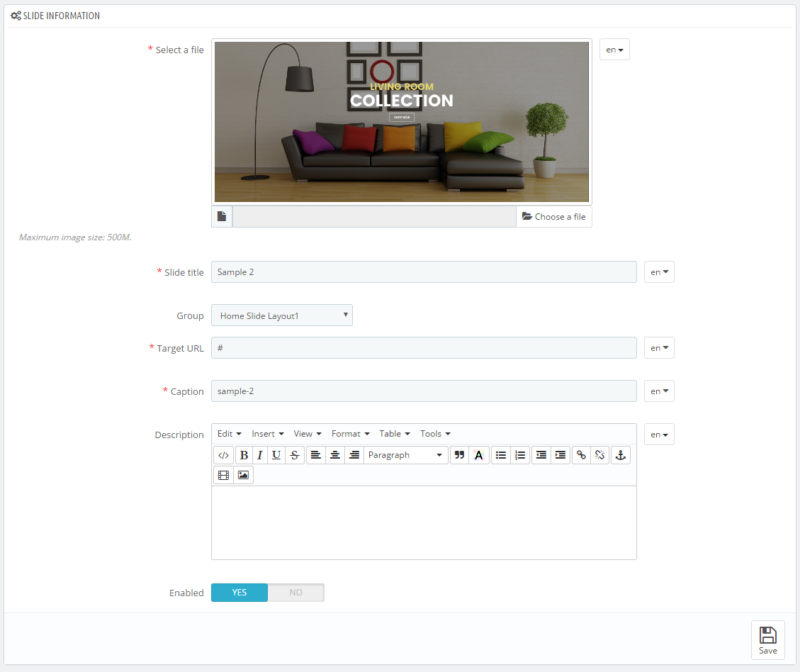
Task: Align description text right
Action: click(354, 455)
